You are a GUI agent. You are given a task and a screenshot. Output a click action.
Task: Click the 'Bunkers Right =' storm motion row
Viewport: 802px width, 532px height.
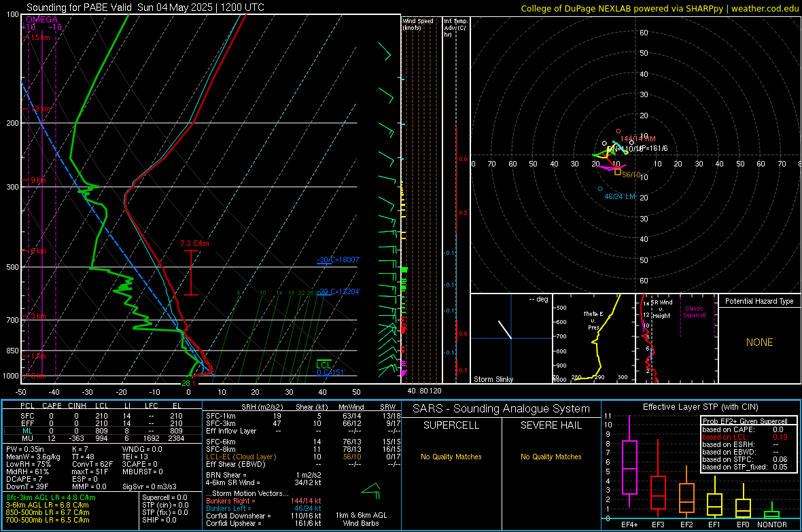coord(264,501)
